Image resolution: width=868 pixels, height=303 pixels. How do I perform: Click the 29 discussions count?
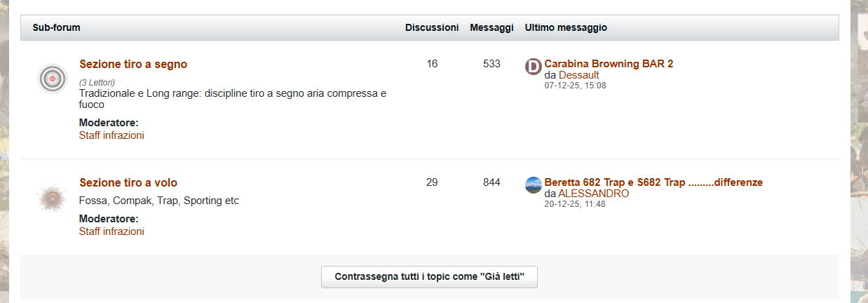(x=432, y=182)
